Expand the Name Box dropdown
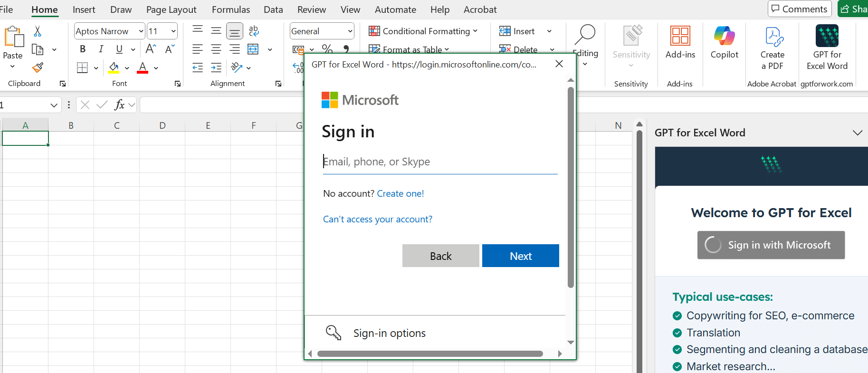 (54, 105)
